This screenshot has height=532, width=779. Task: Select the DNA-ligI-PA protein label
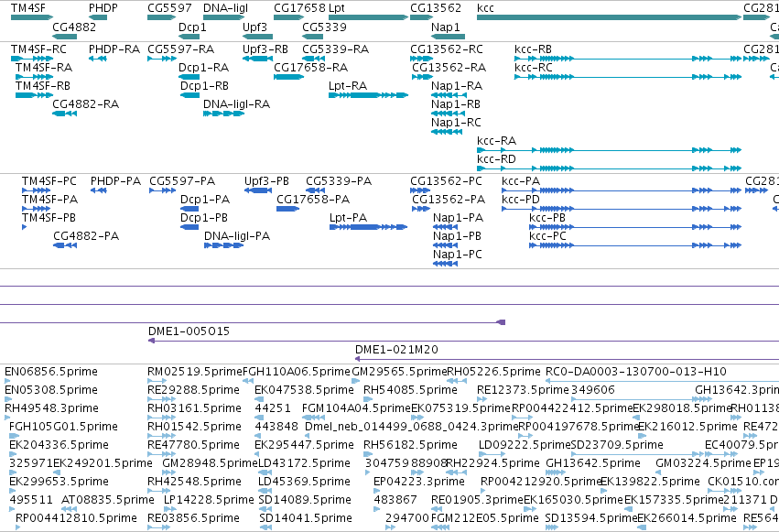click(237, 236)
